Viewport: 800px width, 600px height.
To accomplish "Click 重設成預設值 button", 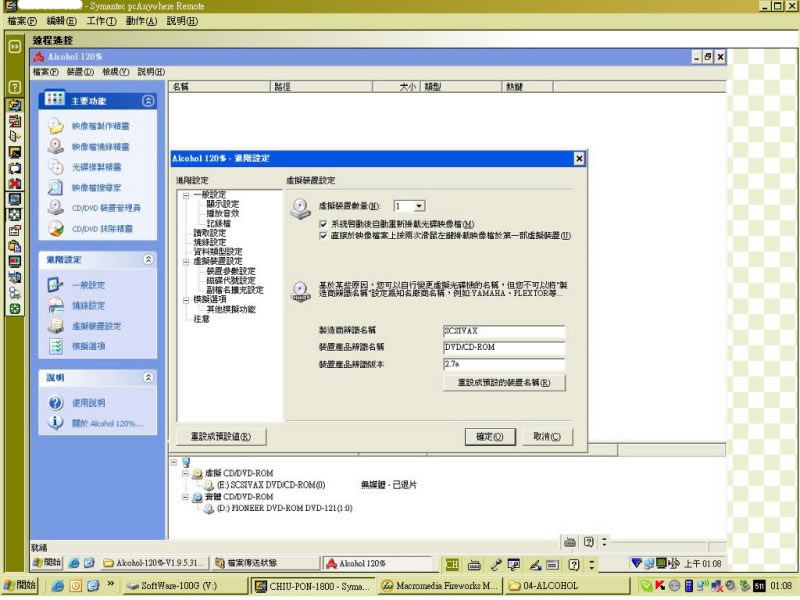I will 221,437.
